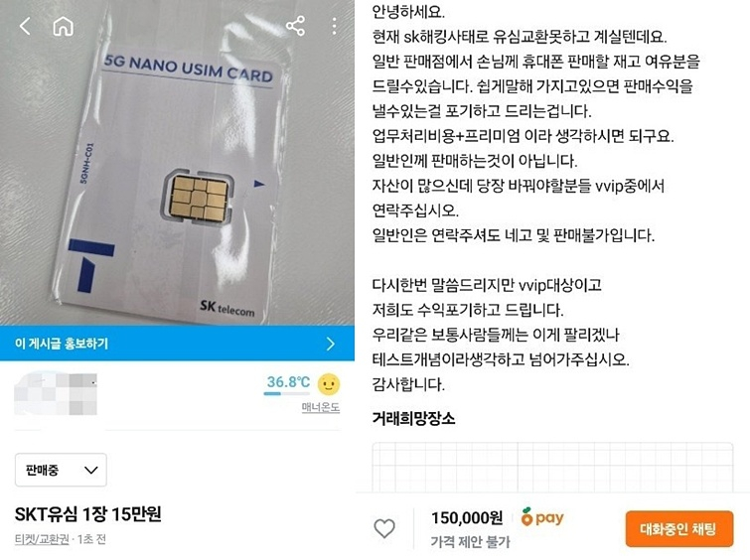The image size is (750, 560).
Task: Open the 대화중인 채팅 button
Action: click(679, 529)
